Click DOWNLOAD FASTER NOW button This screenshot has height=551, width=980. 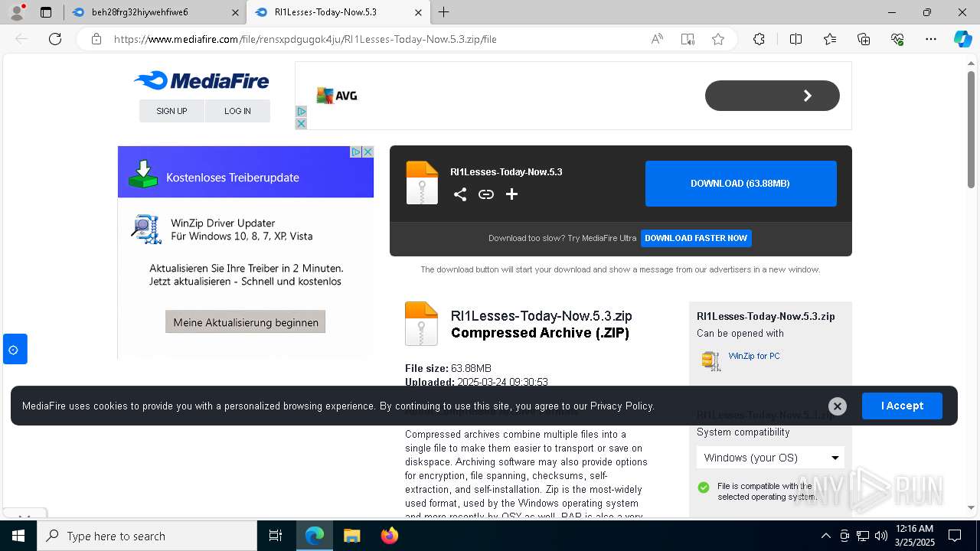[x=696, y=238]
